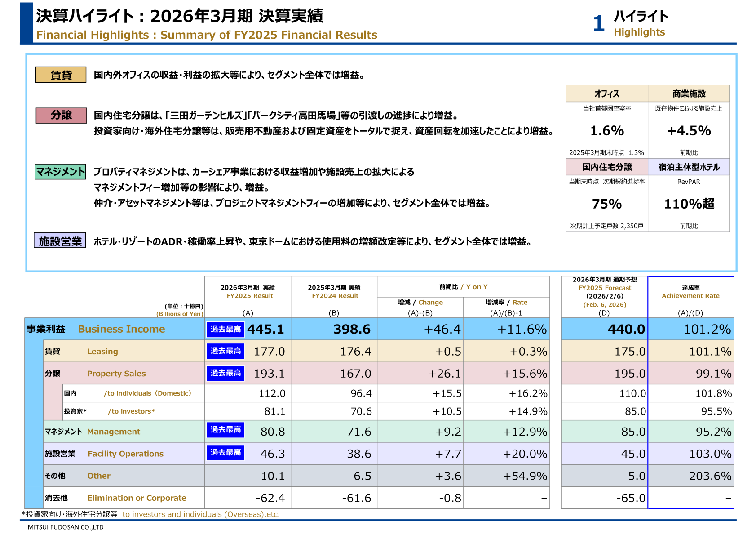Click the 分譲 segment label box

pyautogui.click(x=61, y=115)
